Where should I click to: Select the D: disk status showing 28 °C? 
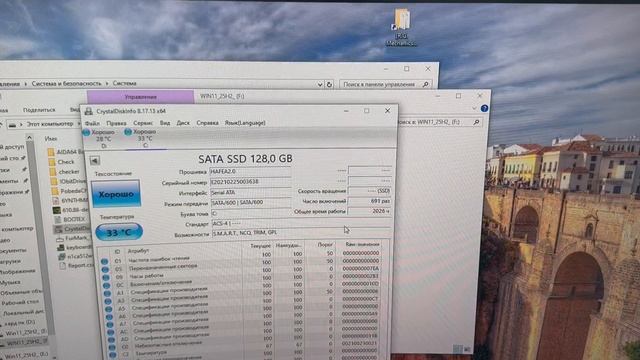point(100,139)
